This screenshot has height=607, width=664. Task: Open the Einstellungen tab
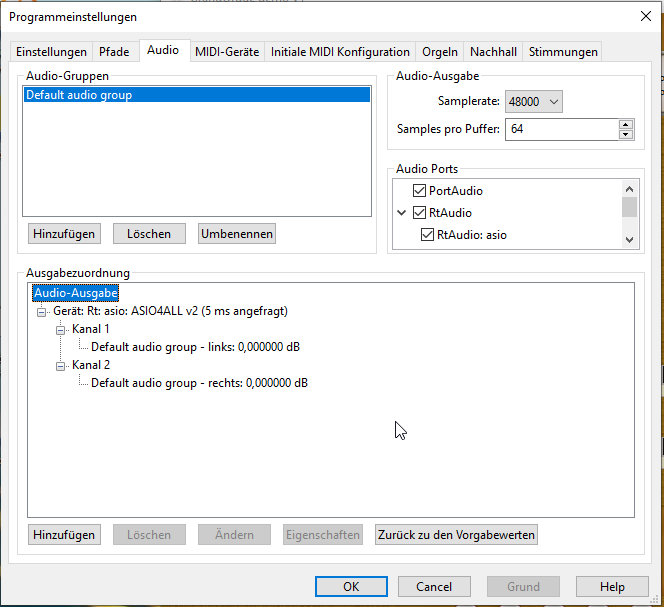pyautogui.click(x=51, y=52)
